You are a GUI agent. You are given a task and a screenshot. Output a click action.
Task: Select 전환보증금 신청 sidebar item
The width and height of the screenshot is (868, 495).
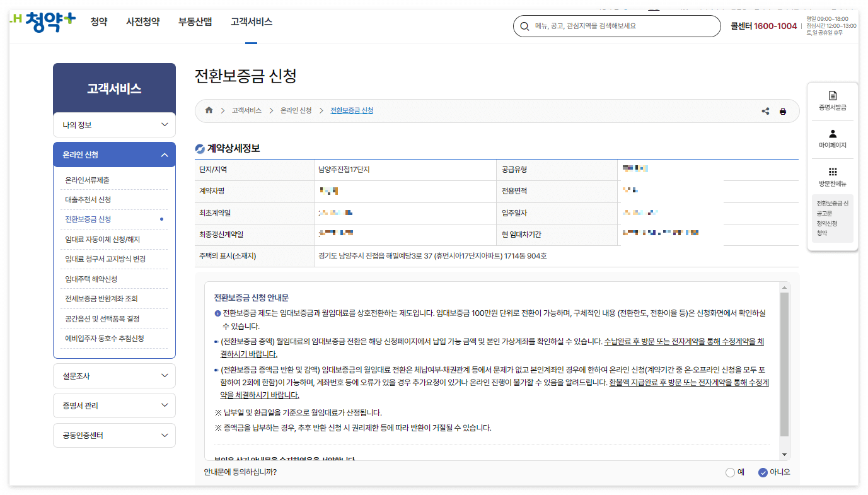pos(88,219)
